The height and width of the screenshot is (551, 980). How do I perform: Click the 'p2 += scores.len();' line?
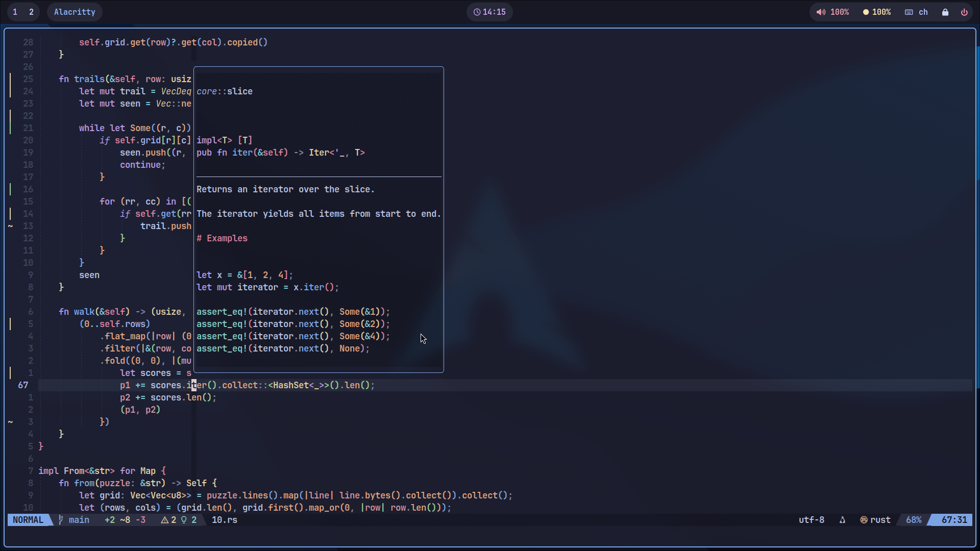pyautogui.click(x=168, y=397)
